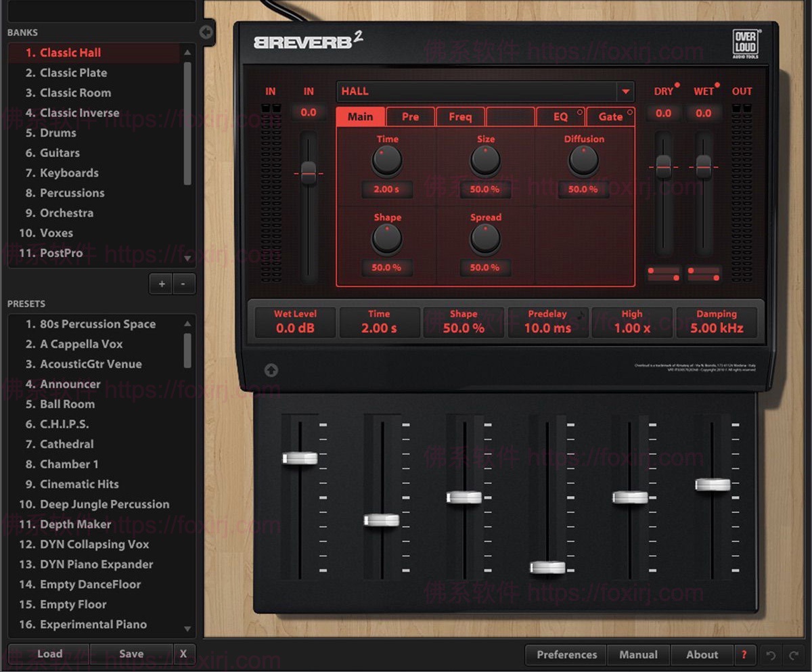Click the Load button
The image size is (812, 672).
coord(49,654)
